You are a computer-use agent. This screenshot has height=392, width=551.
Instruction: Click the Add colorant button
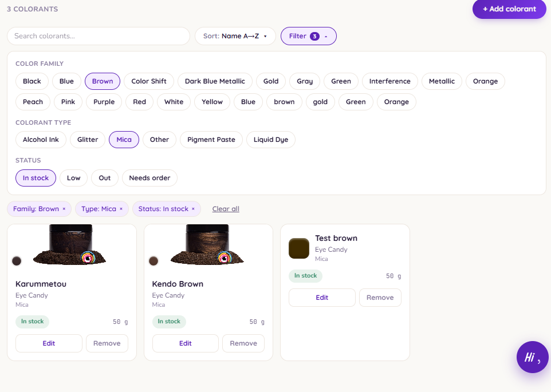tap(509, 9)
